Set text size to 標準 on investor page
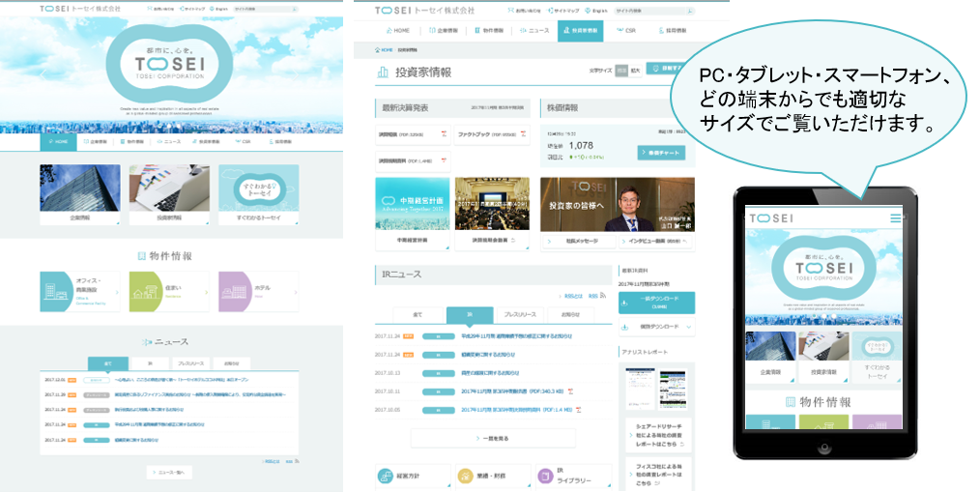 click(621, 71)
